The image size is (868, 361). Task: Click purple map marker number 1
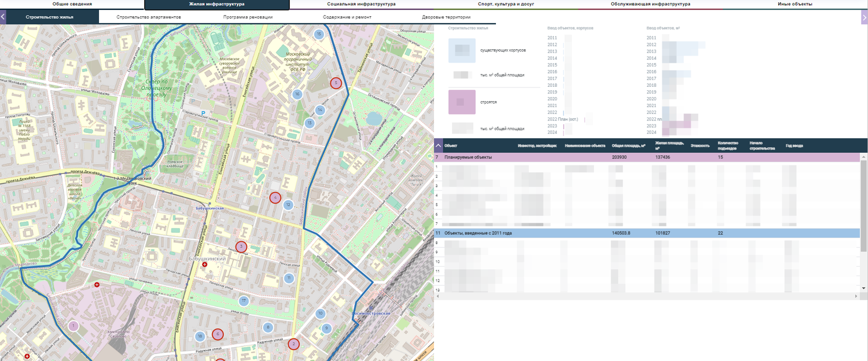pyautogui.click(x=73, y=326)
